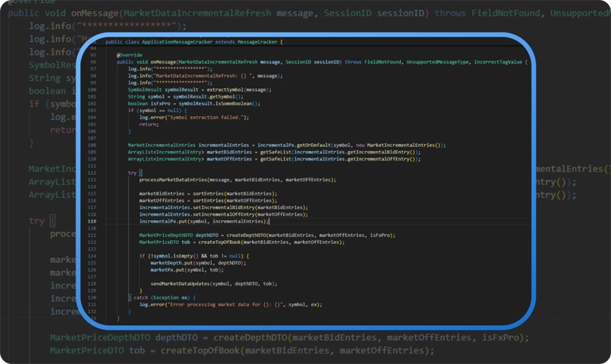This screenshot has height=364, width=611.
Task: Click the onMessage method name on line 96
Action: [163, 62]
